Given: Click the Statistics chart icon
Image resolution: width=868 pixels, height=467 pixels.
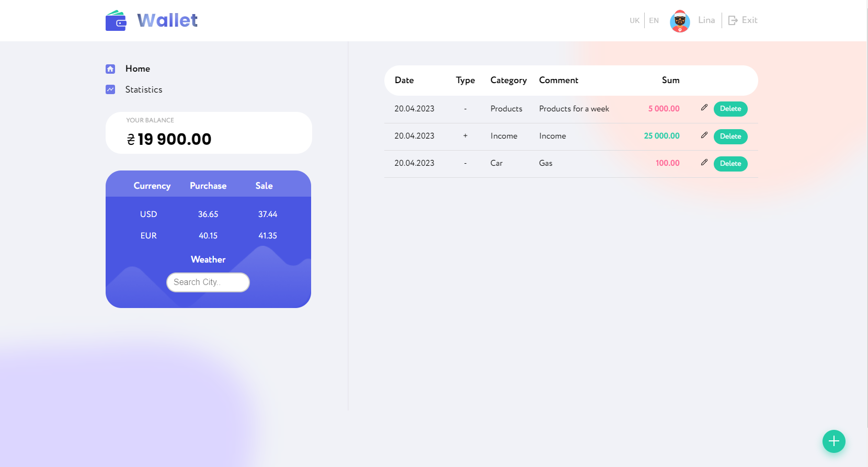Looking at the screenshot, I should click(110, 89).
